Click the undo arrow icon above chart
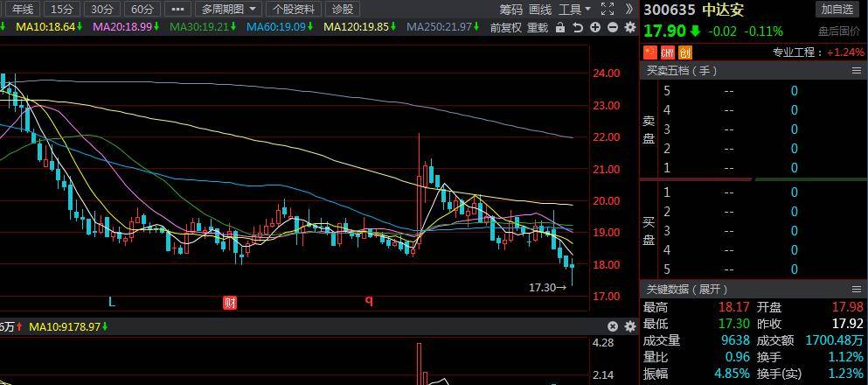The height and width of the screenshot is (385, 868). pos(578,27)
